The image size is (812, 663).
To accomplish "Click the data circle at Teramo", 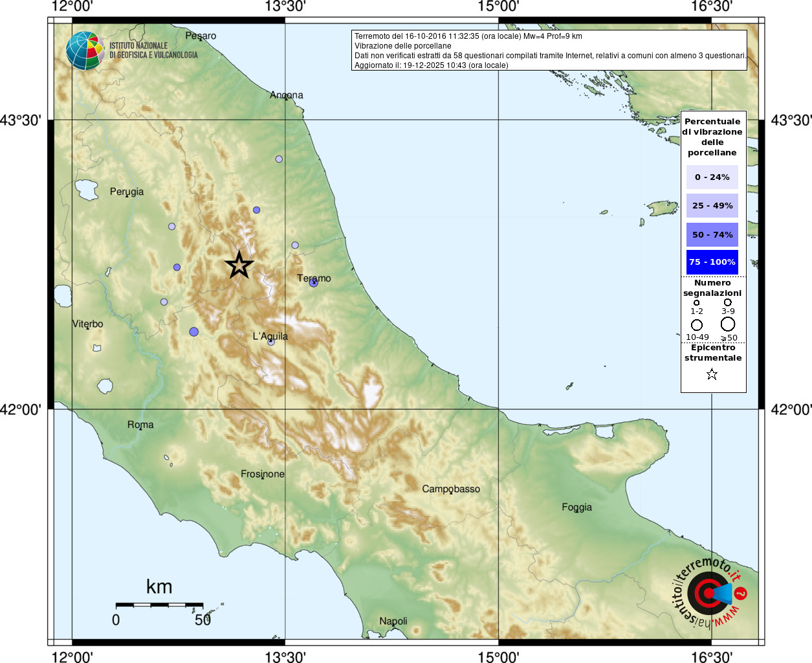I will tap(313, 282).
